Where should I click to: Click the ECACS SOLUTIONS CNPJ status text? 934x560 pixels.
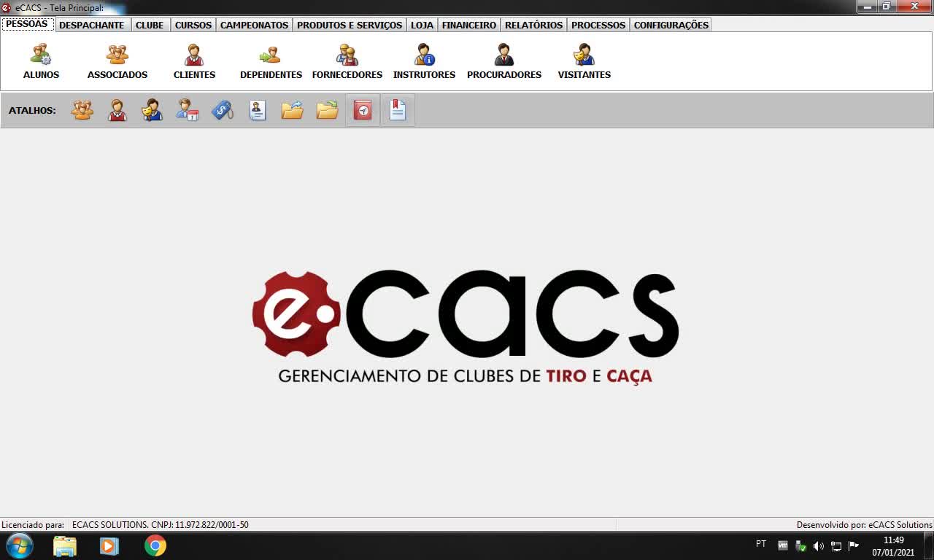coord(161,525)
